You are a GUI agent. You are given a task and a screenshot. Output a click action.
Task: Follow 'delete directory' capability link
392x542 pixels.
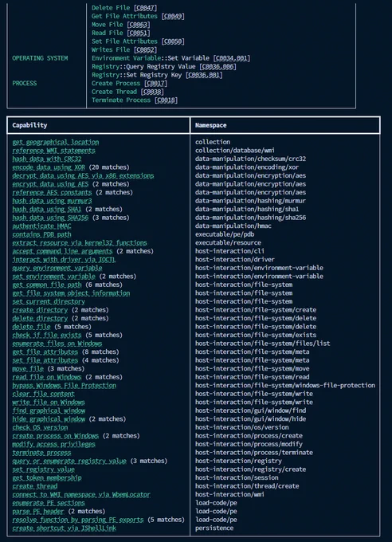[40, 318]
